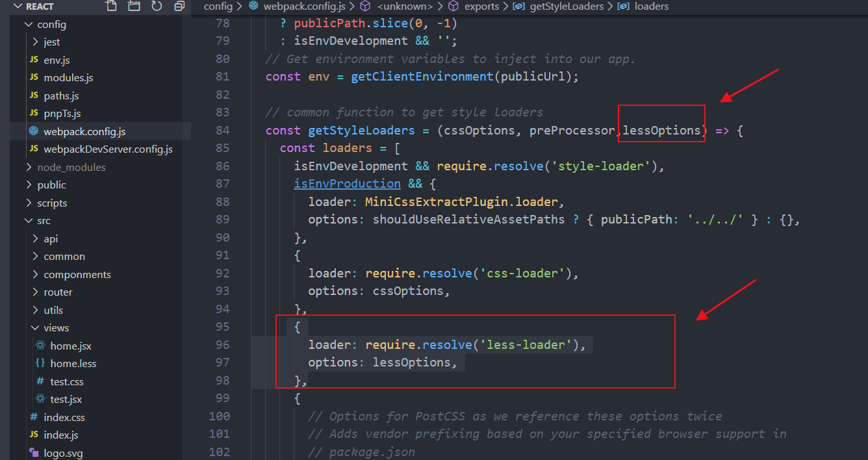Click the icon beside logo.svg

(34, 453)
